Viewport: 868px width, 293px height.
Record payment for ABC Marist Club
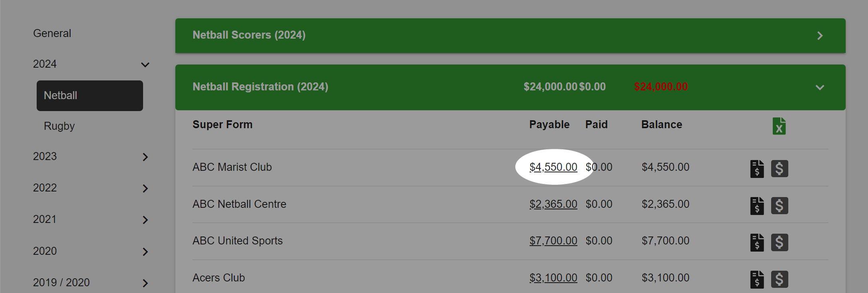click(x=780, y=169)
